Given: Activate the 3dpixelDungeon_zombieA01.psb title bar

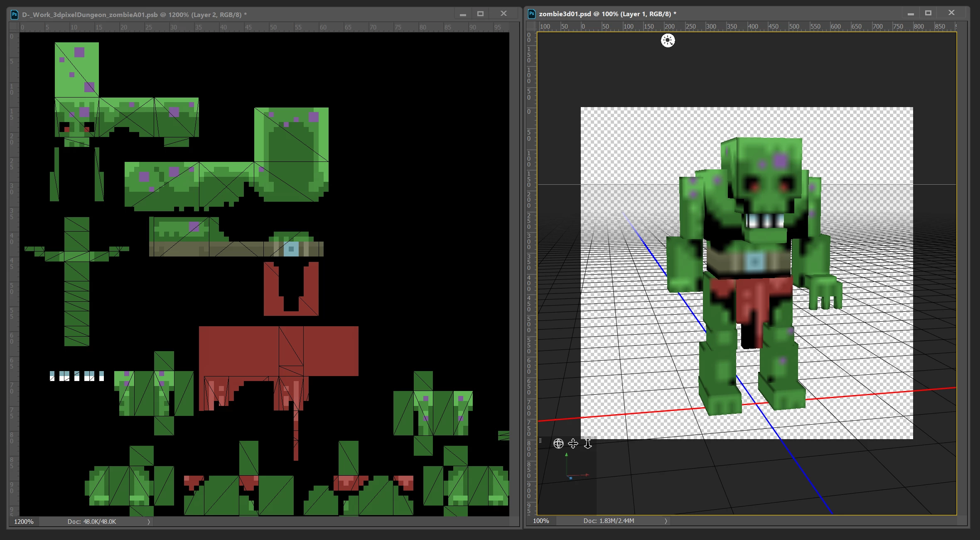Looking at the screenshot, I should (x=332, y=15).
